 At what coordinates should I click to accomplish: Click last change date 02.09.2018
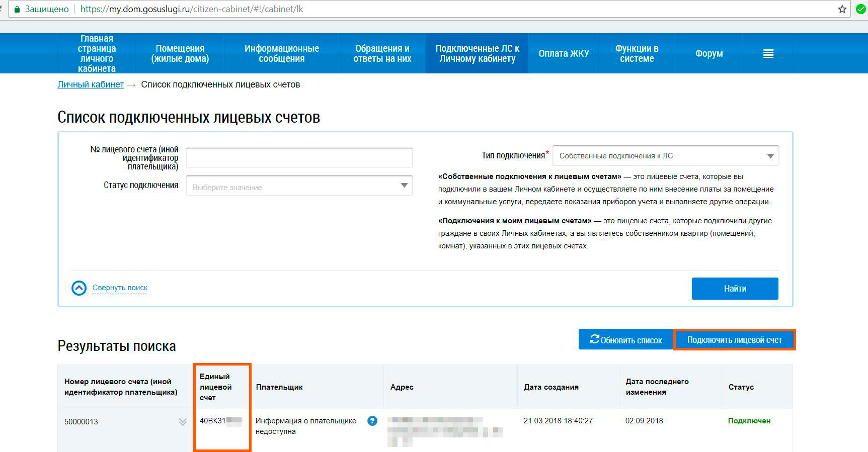(644, 421)
